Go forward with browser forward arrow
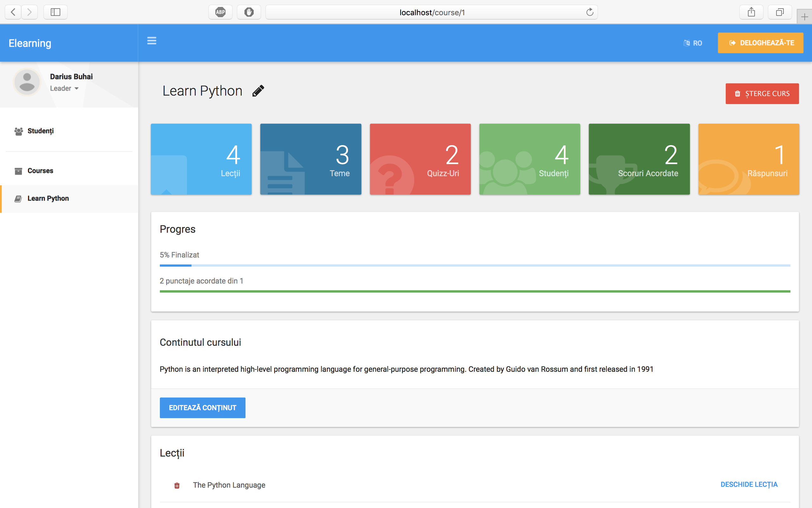Viewport: 812px width, 508px height. pos(29,12)
